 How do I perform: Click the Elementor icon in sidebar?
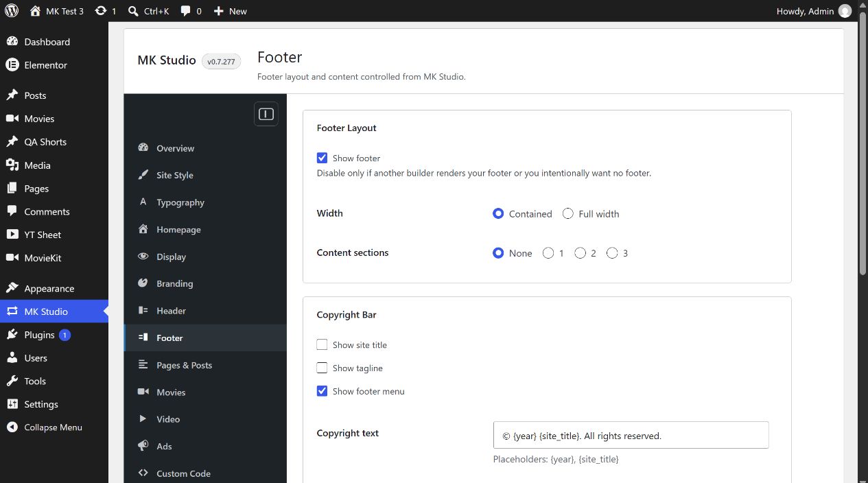12,65
